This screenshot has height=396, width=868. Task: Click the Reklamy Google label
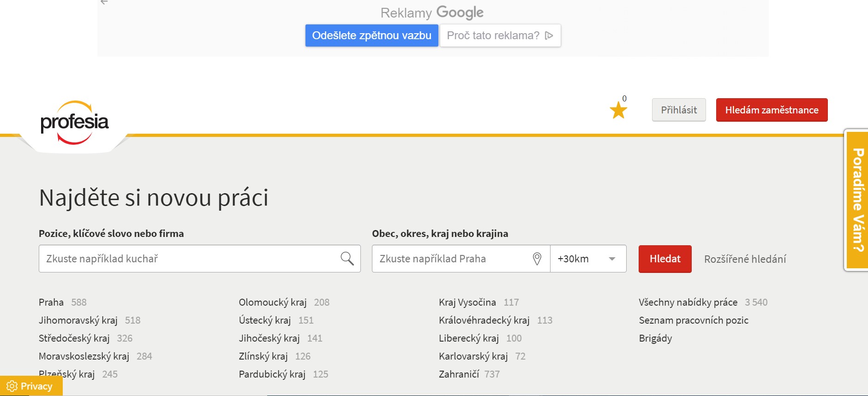432,12
